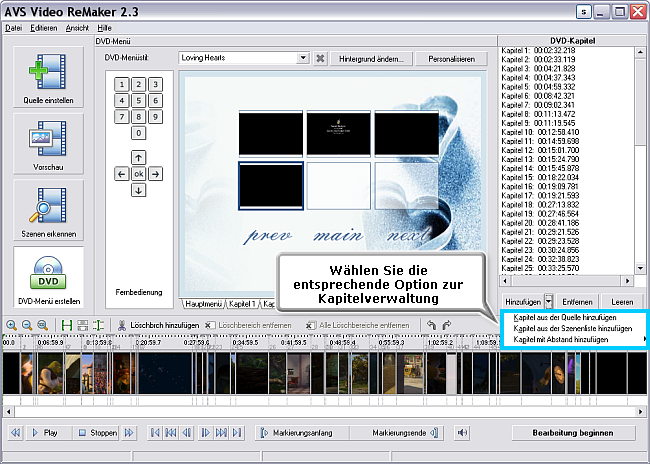This screenshot has height=464, width=650.
Task: Set Markierungsende marker
Action: click(396, 432)
